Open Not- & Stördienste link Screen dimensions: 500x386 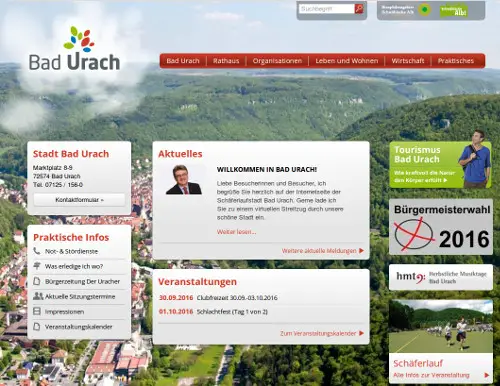point(71,251)
